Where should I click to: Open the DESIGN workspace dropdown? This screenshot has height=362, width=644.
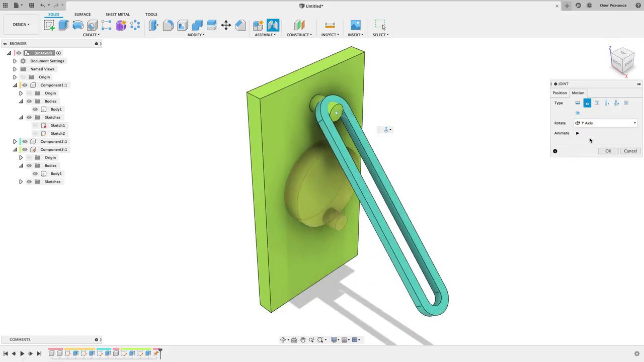coord(21,24)
